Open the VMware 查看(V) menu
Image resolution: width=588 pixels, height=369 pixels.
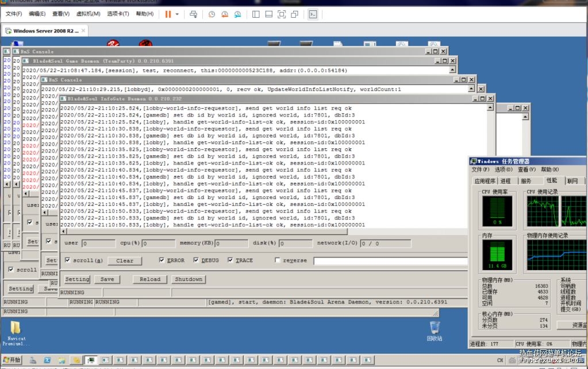(x=61, y=14)
